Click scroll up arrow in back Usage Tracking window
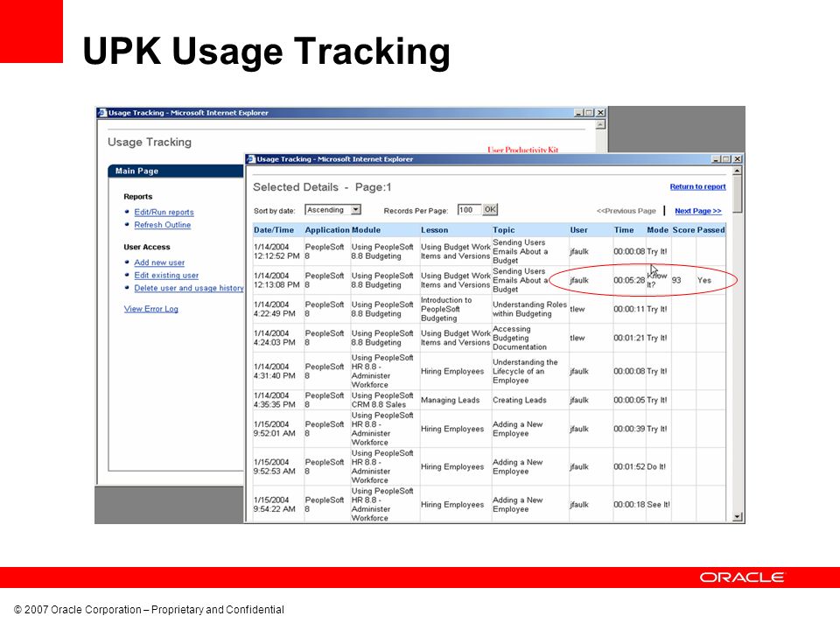 600,125
